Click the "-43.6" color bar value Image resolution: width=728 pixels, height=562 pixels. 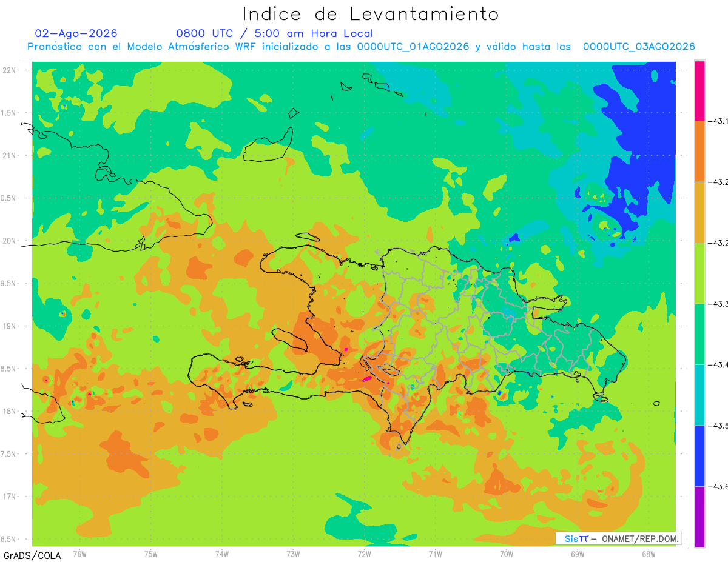point(718,486)
